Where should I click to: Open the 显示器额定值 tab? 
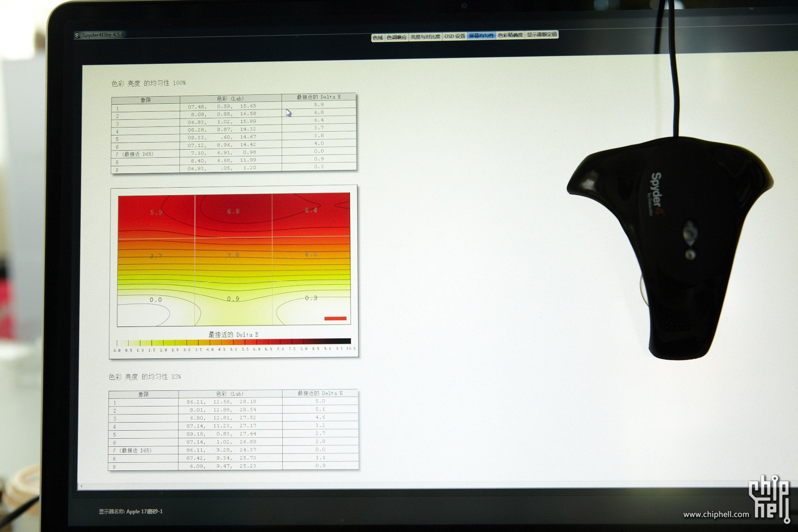pos(542,35)
